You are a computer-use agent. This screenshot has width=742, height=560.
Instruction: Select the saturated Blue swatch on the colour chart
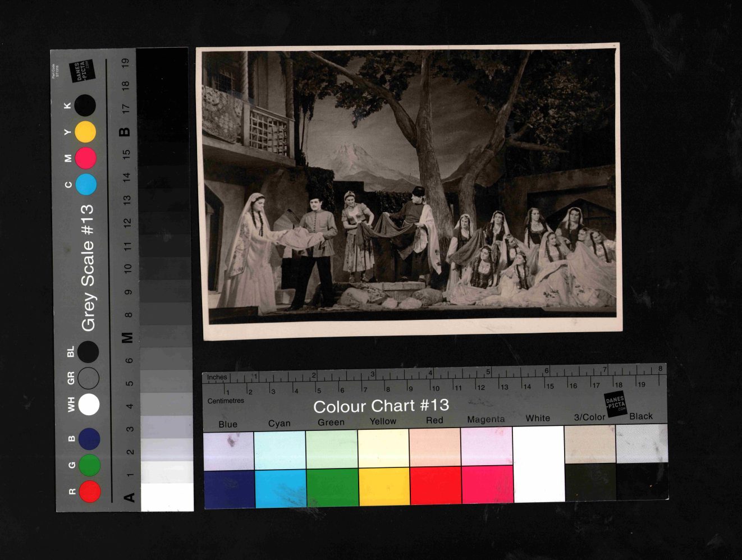pos(228,488)
